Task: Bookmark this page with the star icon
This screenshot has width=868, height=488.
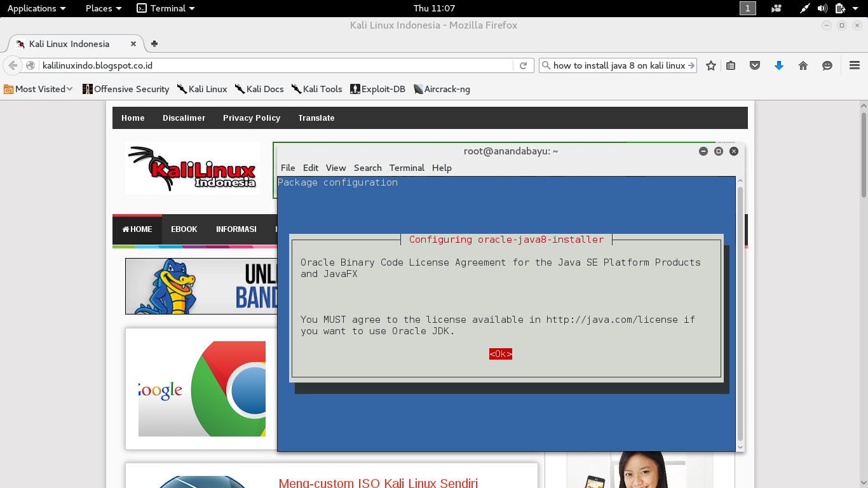Action: [711, 65]
